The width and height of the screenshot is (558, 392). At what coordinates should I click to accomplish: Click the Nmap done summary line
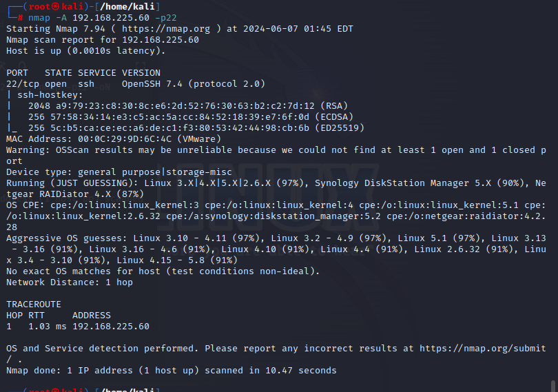[x=171, y=371]
